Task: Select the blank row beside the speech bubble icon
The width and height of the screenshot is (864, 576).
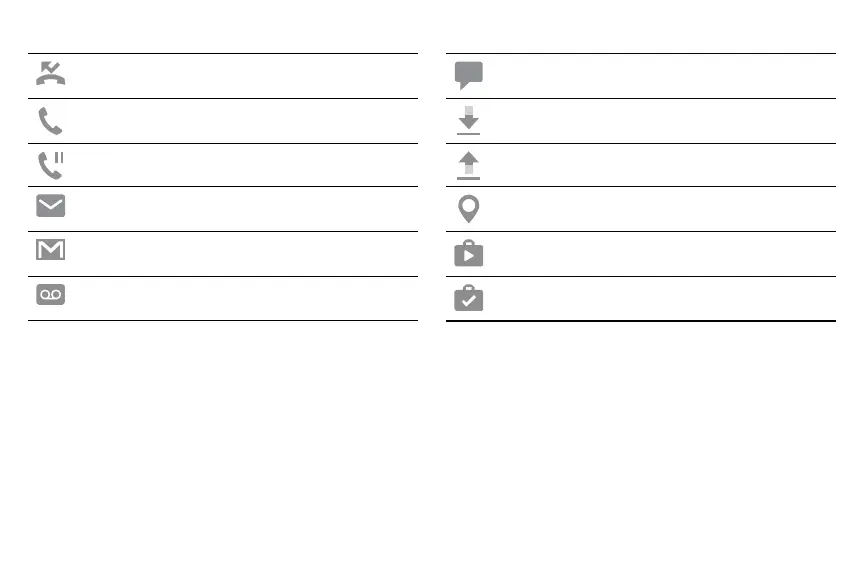Action: pos(660,76)
